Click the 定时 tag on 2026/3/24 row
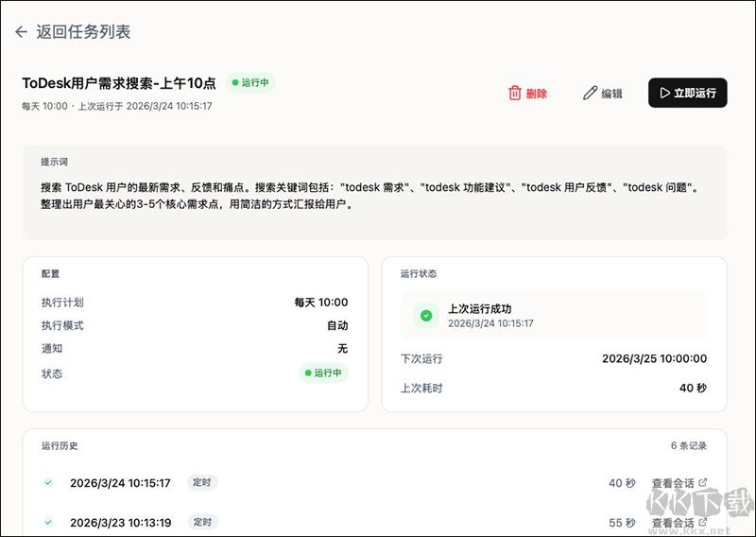This screenshot has height=537, width=756. tap(202, 482)
